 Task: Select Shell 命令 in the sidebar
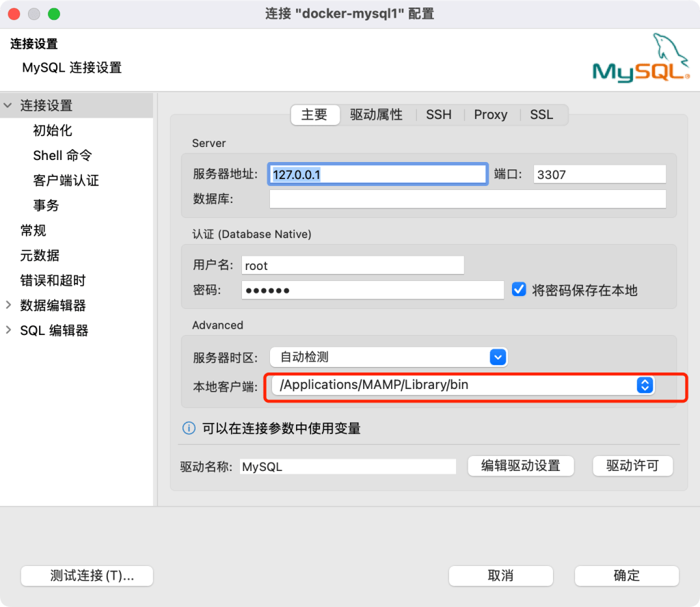[x=62, y=155]
